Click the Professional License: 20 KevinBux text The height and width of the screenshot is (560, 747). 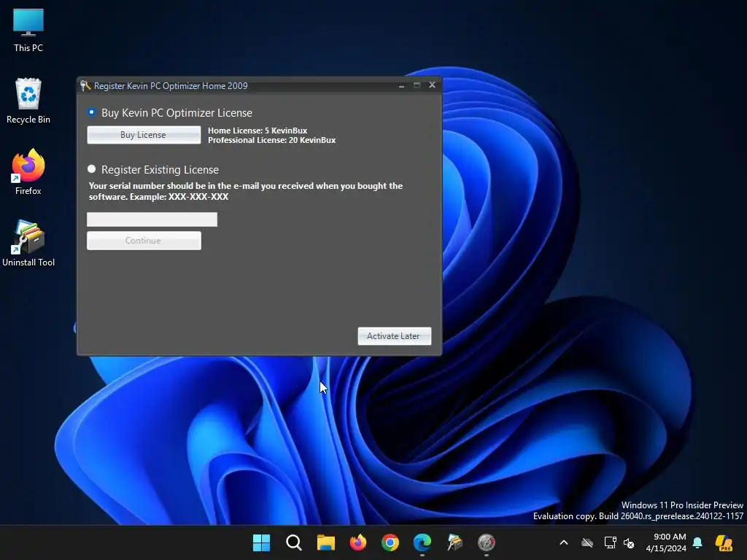tap(271, 140)
